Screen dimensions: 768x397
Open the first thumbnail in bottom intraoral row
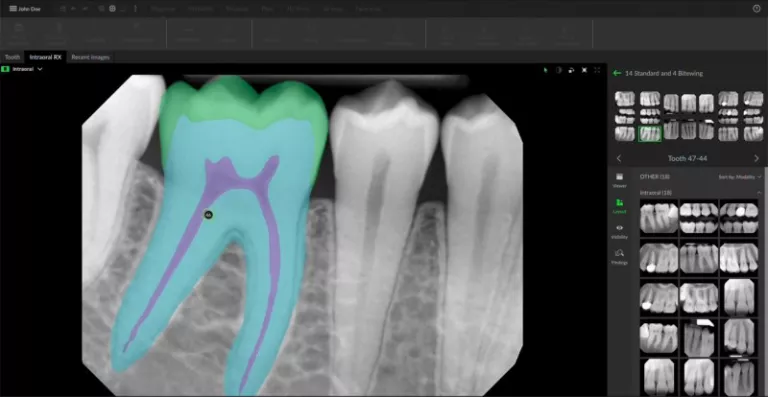pos(659,377)
